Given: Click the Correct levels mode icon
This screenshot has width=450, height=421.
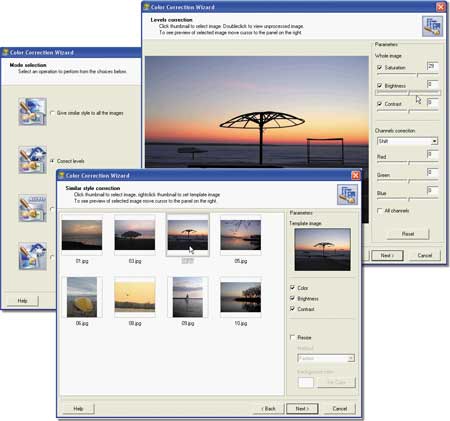Looking at the screenshot, I should (x=32, y=160).
